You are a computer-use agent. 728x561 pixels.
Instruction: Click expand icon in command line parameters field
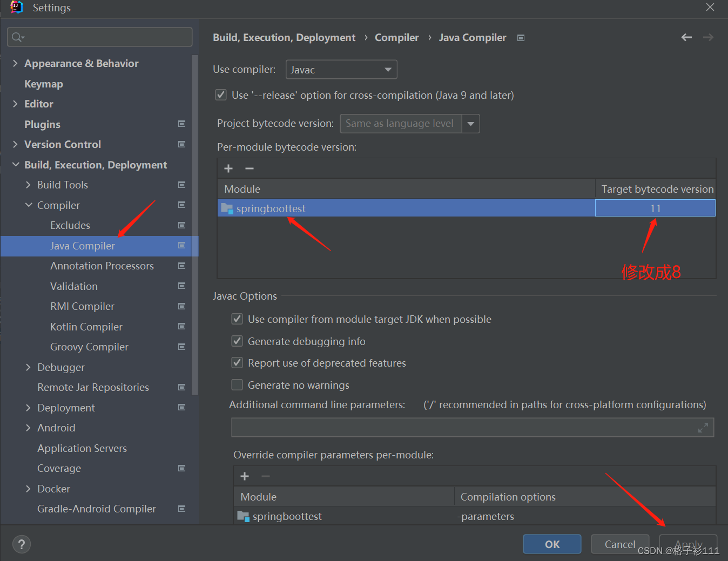[703, 428]
